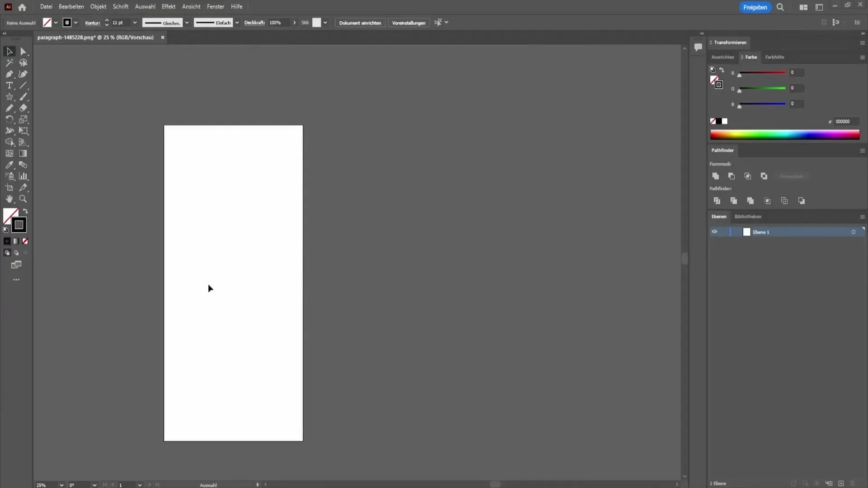Select the Shape Builder tool
Image resolution: width=868 pixels, height=488 pixels.
9,142
